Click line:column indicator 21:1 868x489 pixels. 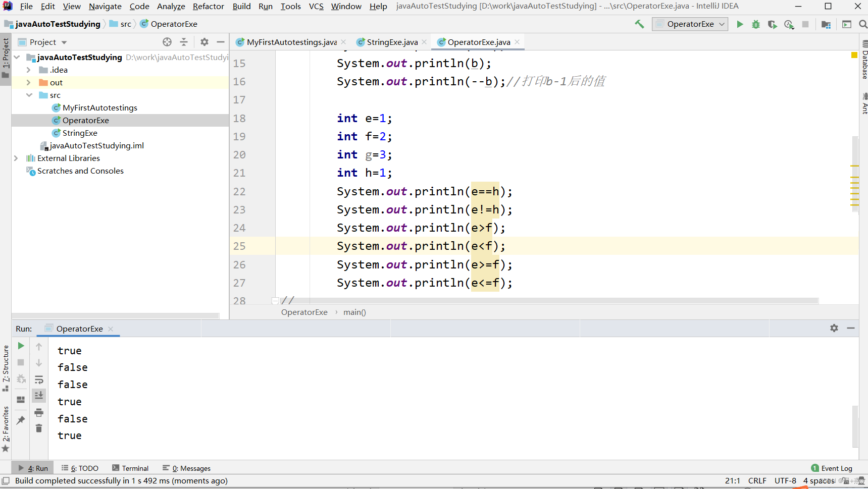tap(732, 480)
